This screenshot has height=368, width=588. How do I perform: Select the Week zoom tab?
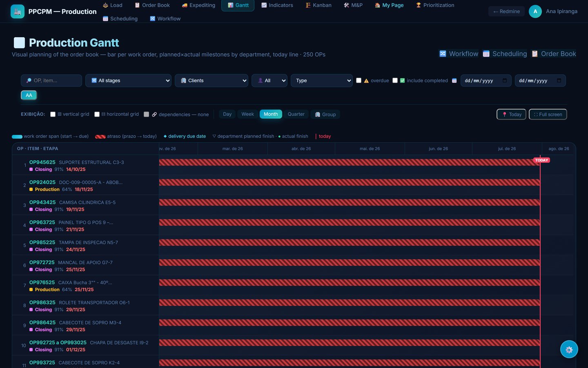pos(247,114)
